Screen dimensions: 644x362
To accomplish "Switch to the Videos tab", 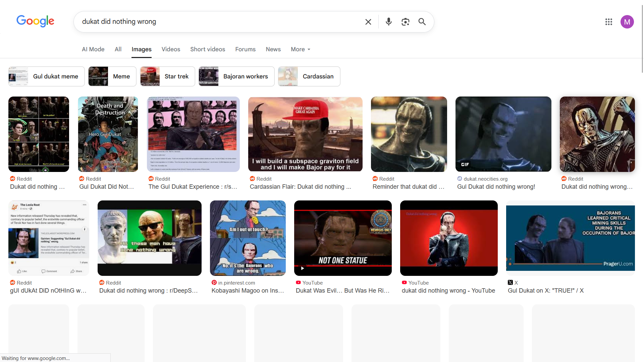I will [x=171, y=49].
